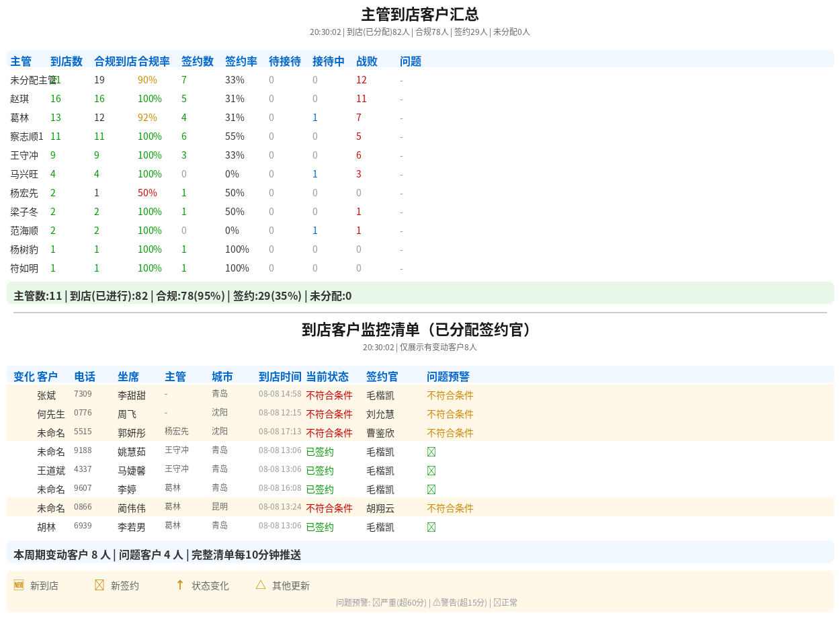Image resolution: width=840 pixels, height=640 pixels.
Task: Click phone number 0866
Action: 83,506
